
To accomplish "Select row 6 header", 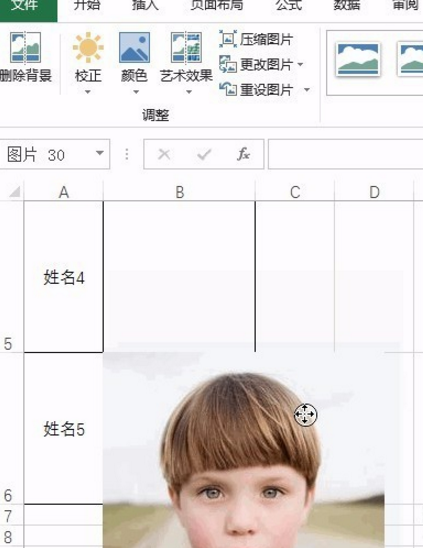I will click(x=12, y=428).
